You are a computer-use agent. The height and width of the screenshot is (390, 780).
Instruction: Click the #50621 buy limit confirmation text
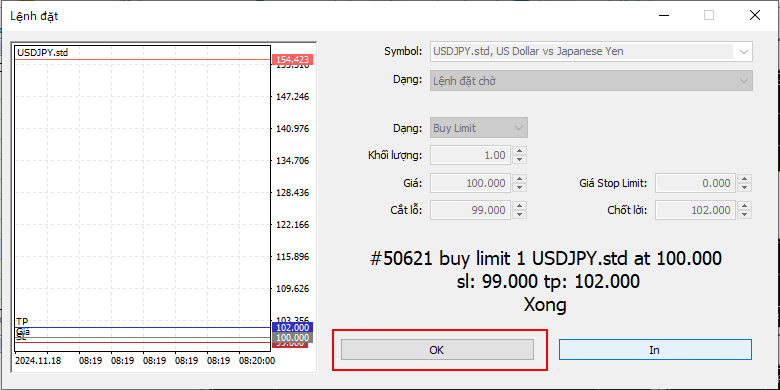pyautogui.click(x=546, y=258)
